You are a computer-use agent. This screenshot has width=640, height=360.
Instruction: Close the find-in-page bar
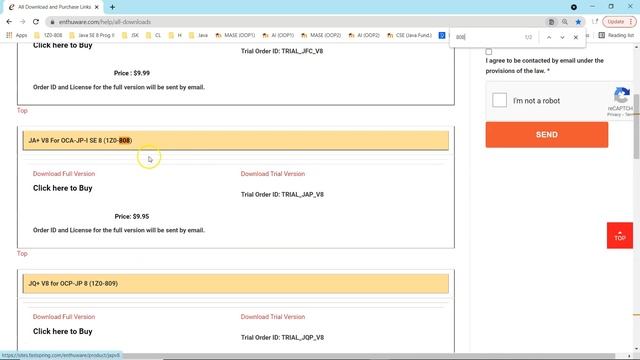(x=576, y=37)
